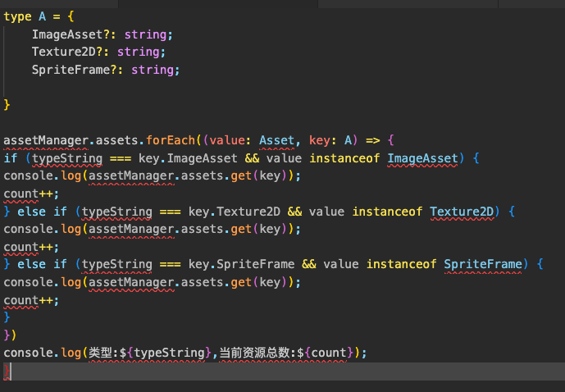Screen dimensions: 565x392
Task: Click the SpriteFrame?: string property declaration
Action: [x=105, y=70]
